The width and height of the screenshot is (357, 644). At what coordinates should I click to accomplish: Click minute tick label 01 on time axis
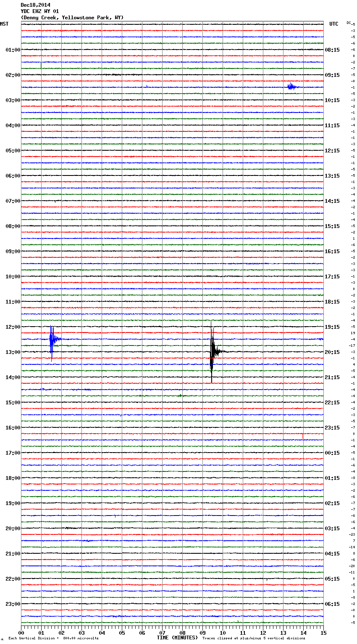click(x=41, y=633)
